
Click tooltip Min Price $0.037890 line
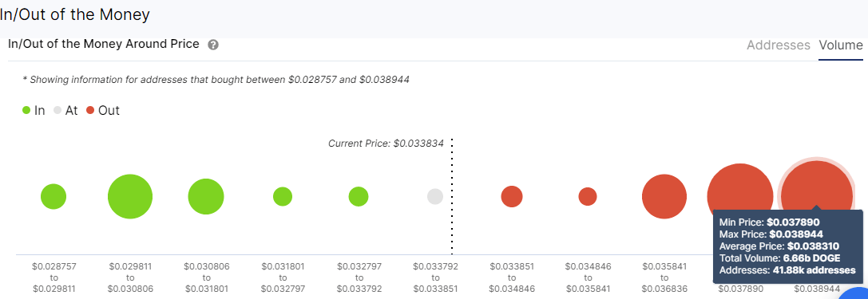[770, 222]
